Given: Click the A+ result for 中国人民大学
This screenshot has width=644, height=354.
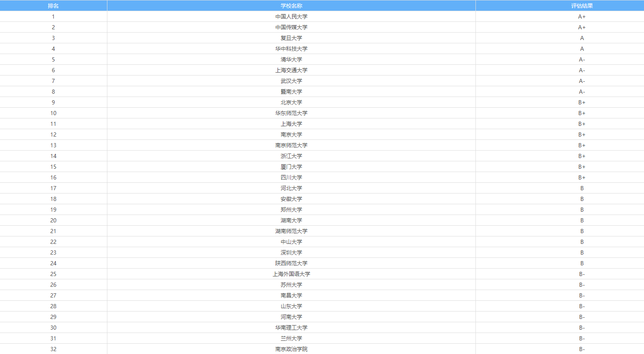Looking at the screenshot, I should click(x=582, y=17).
